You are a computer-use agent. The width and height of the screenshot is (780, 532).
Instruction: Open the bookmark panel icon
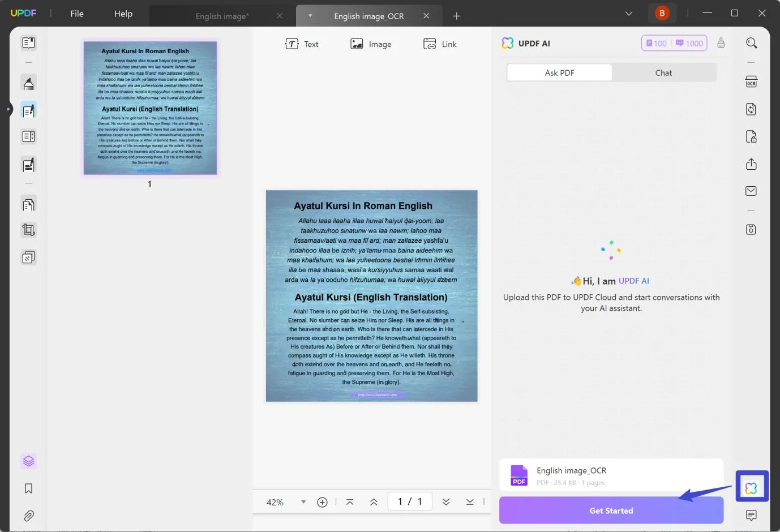29,488
